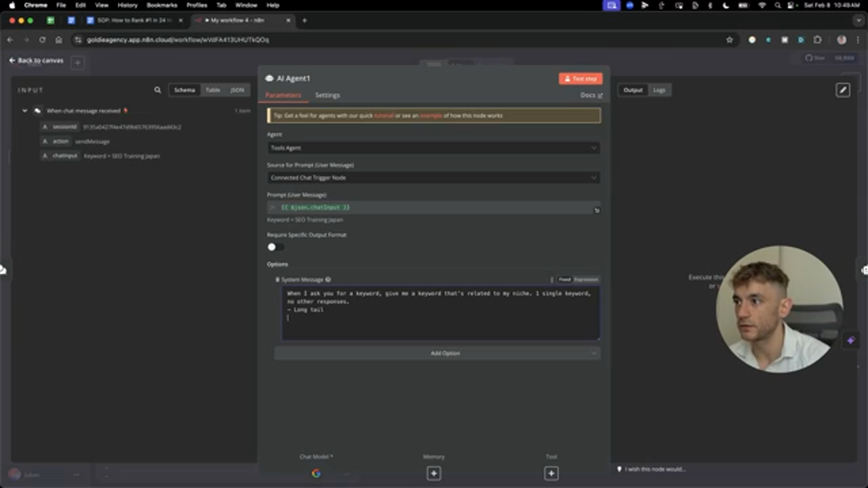Select the action field in schema
868x488 pixels.
coord(56,141)
